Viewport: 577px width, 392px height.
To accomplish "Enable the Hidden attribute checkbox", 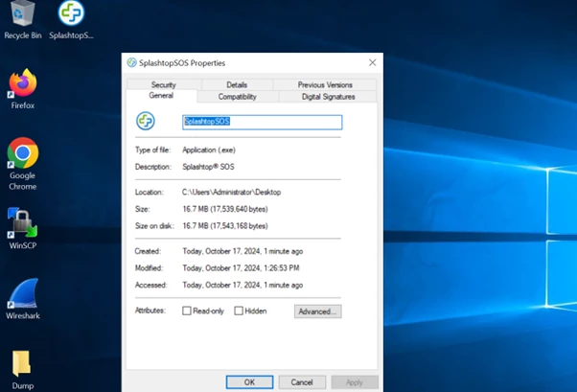I will [239, 311].
